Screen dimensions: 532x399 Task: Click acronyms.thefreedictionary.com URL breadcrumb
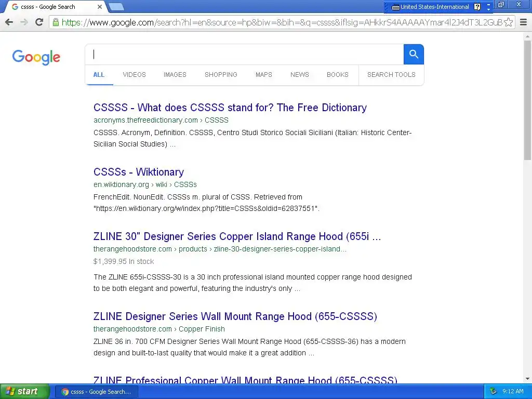161,120
